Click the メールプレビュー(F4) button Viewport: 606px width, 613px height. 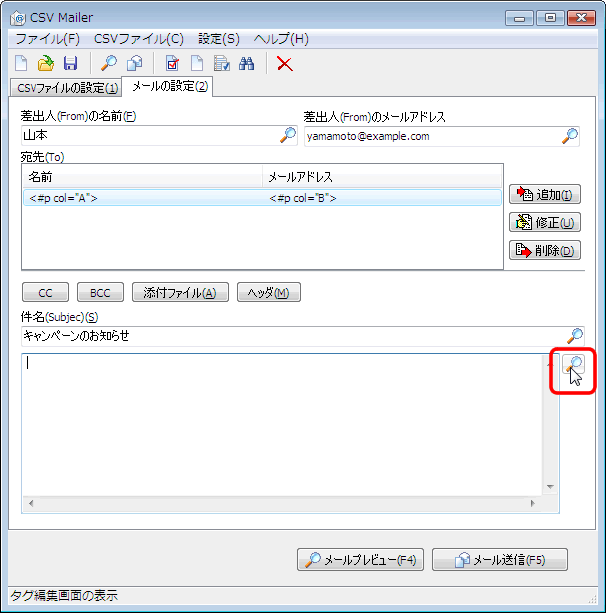pos(362,559)
